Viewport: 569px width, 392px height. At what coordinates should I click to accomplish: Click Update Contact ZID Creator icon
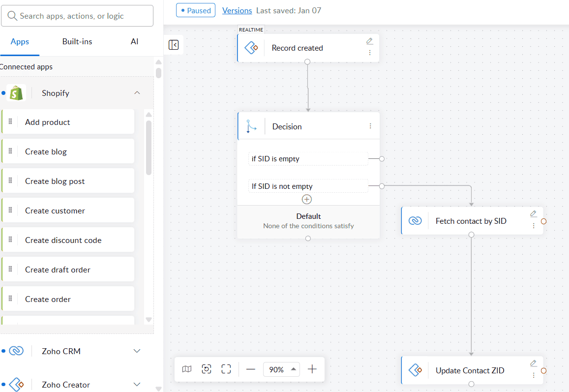pos(415,370)
